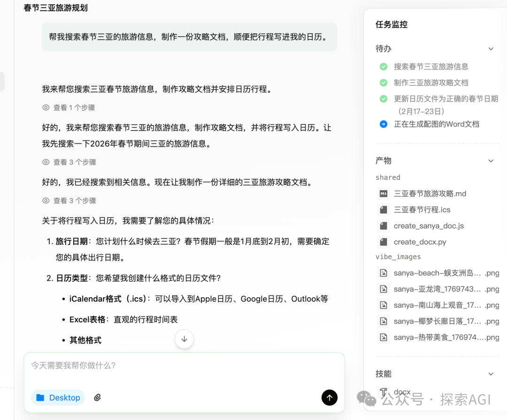Click the blue in-progress indicator for Word文档 task

pyautogui.click(x=384, y=124)
